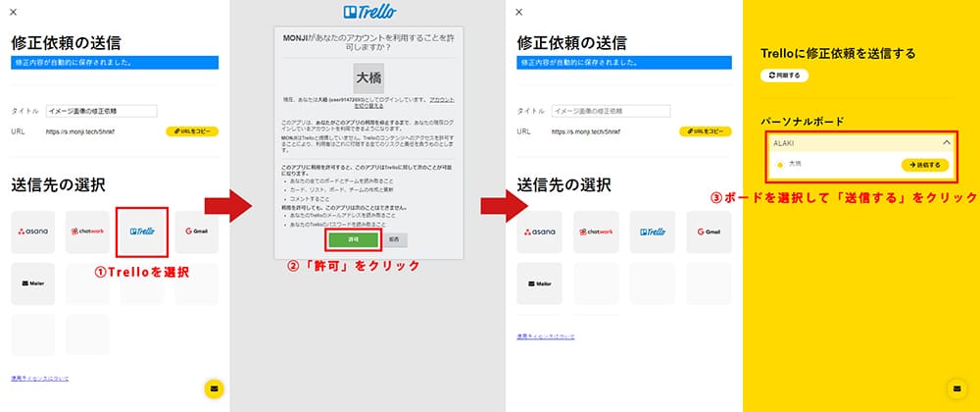Open the Mailer tile in the step-one panel
The width and height of the screenshot is (980, 412).
coord(33,283)
